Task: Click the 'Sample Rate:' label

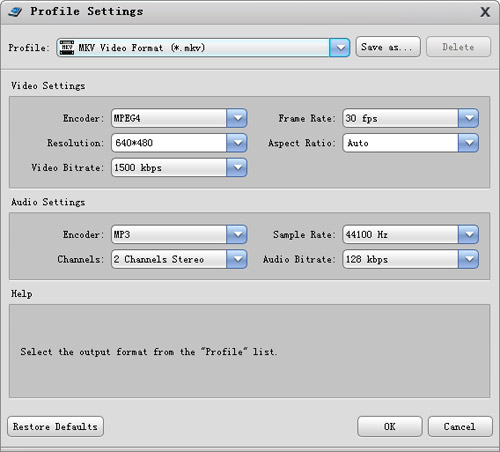Action: [304, 235]
